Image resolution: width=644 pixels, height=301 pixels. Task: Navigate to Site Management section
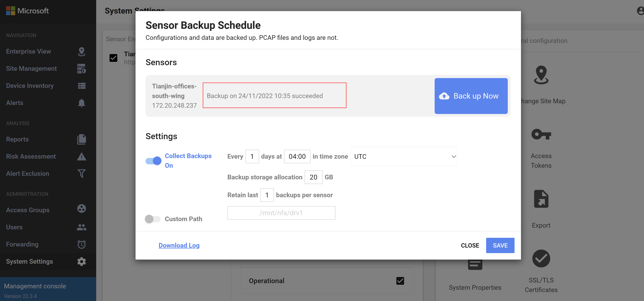(31, 68)
